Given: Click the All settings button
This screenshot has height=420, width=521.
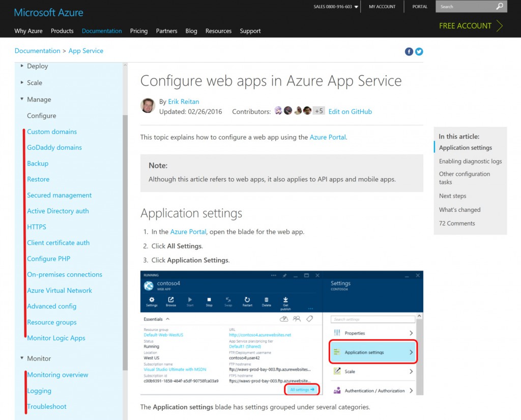Looking at the screenshot, I should (x=302, y=389).
